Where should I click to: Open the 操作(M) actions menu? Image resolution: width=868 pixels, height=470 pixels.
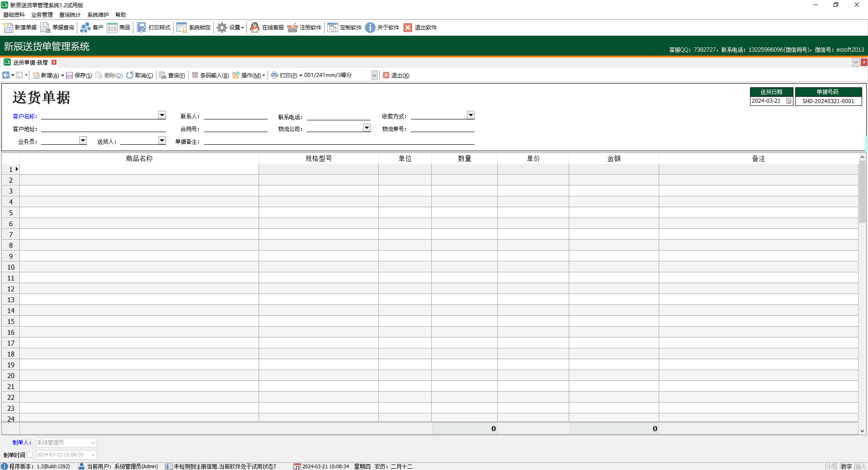pyautogui.click(x=249, y=76)
